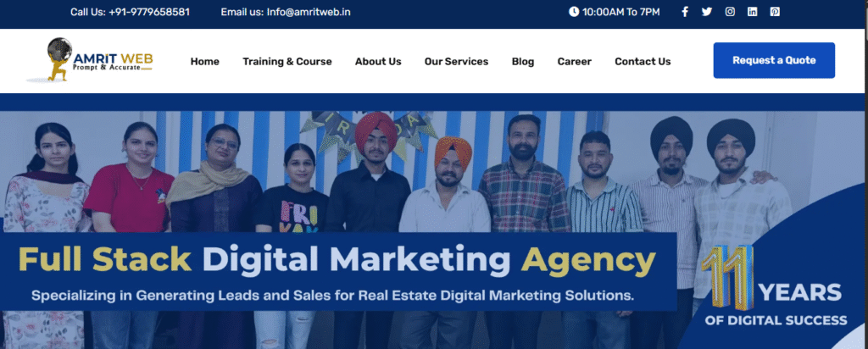This screenshot has height=349, width=868.
Task: Navigate to Contact Us
Action: tap(643, 61)
